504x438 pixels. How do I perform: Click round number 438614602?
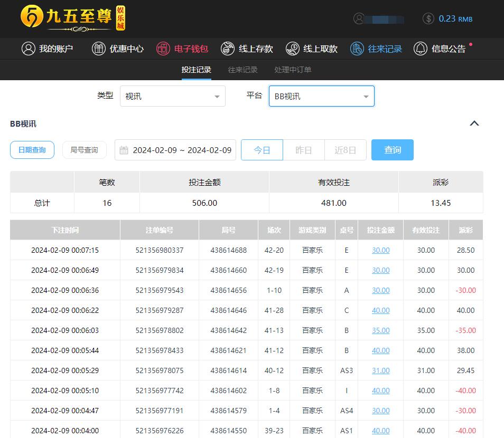pos(229,391)
